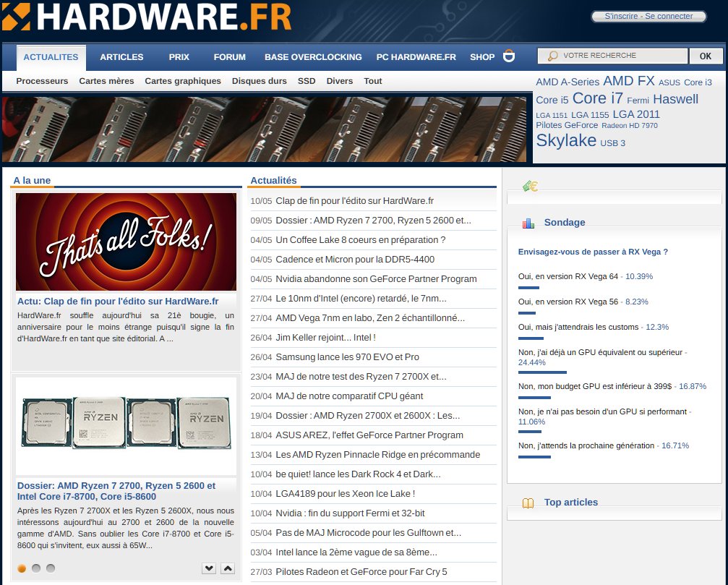728x585 pixels.
Task: Click the green euro bills icon
Action: (530, 186)
